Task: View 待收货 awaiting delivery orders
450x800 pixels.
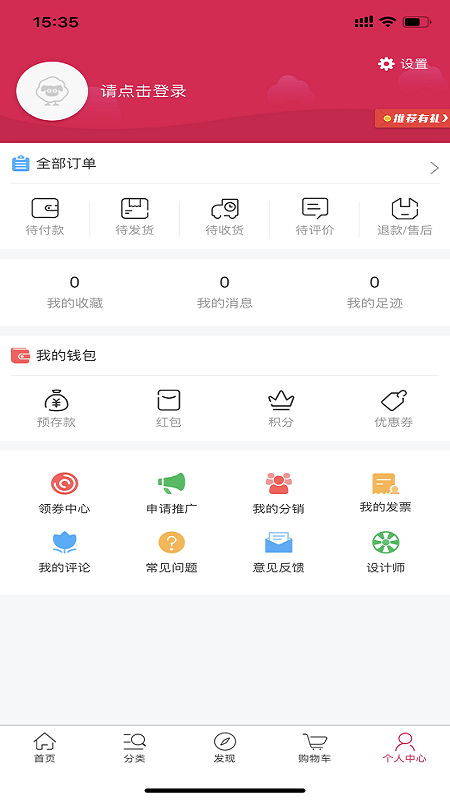Action: [x=224, y=217]
